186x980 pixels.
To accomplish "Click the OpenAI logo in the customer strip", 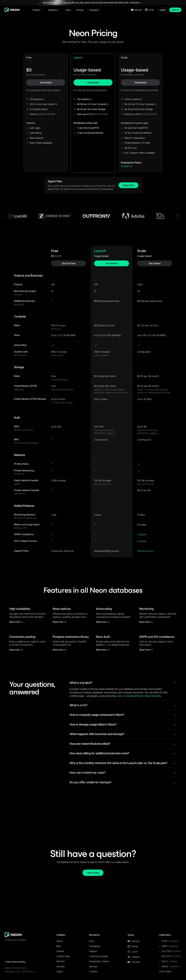I will 17,216.
